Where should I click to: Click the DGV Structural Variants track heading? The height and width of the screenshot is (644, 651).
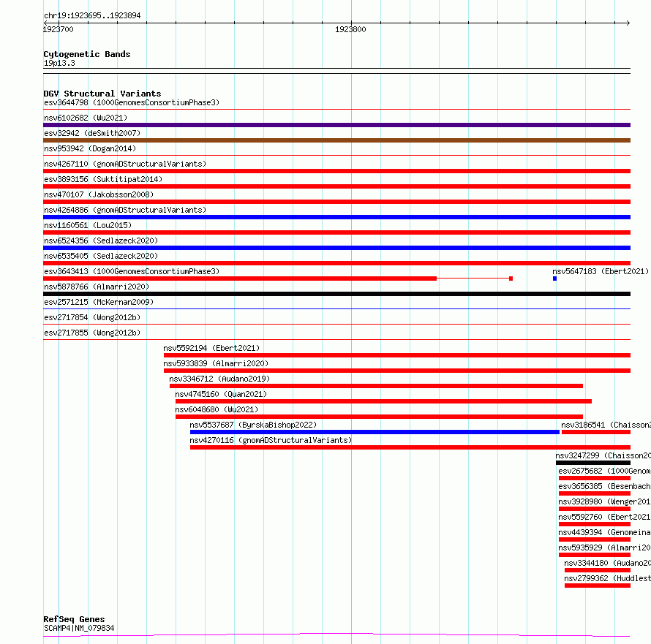point(102,94)
